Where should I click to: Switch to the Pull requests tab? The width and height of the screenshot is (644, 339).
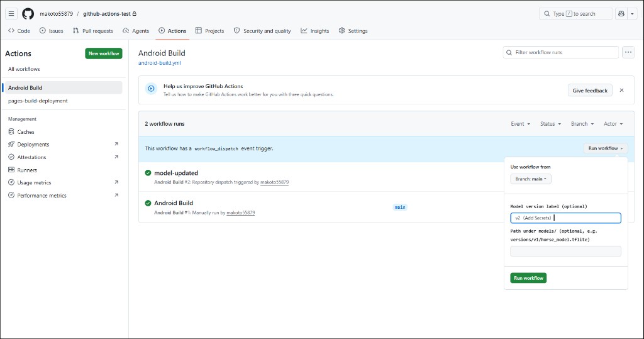point(93,31)
